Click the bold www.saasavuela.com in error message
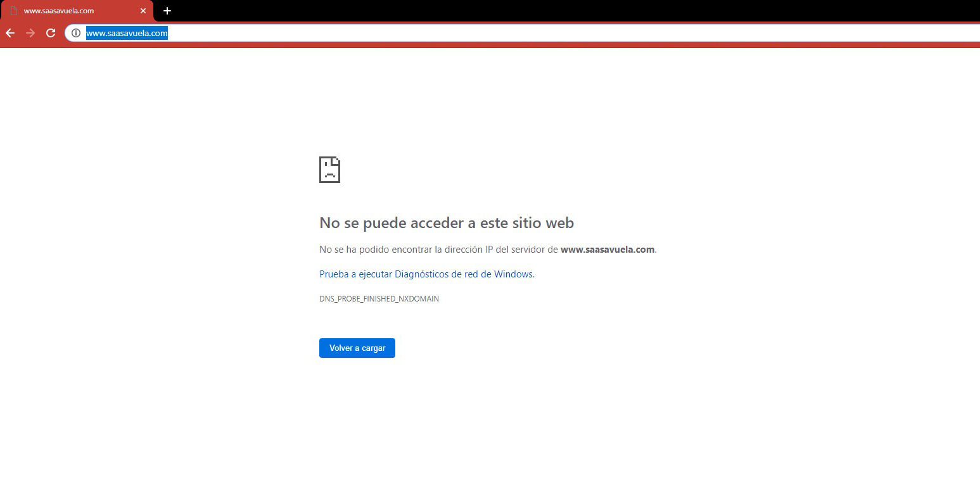Image resolution: width=980 pixels, height=501 pixels. (608, 250)
